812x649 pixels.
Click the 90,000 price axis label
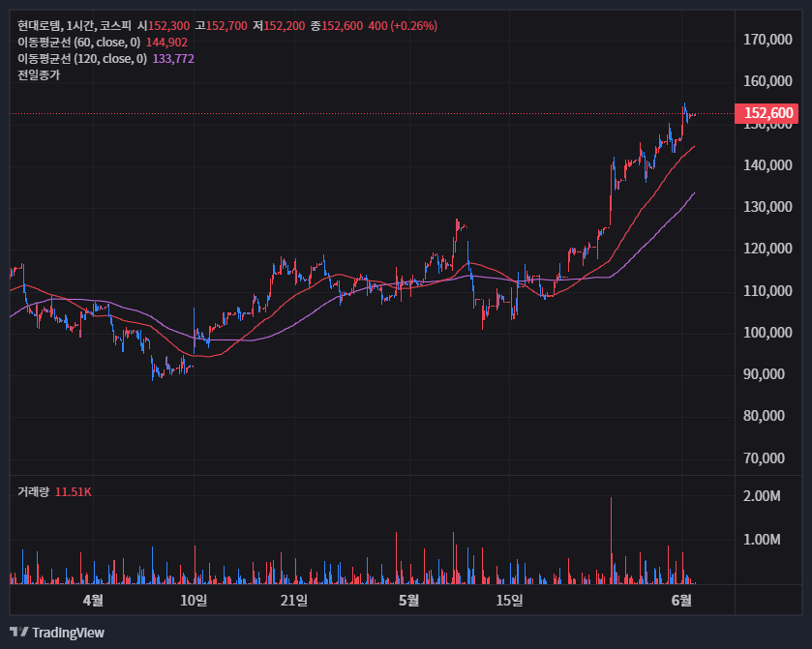click(764, 374)
